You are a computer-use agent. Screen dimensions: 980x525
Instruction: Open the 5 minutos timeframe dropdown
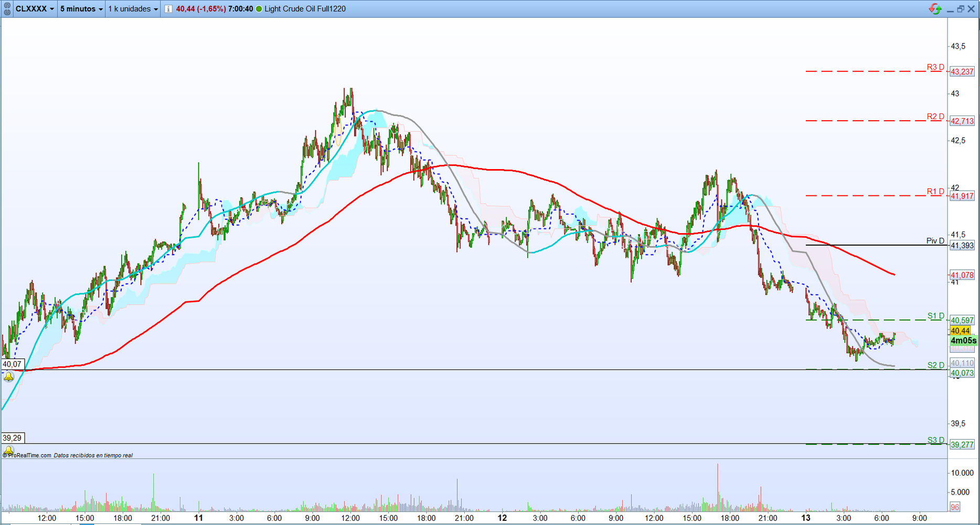tap(81, 9)
